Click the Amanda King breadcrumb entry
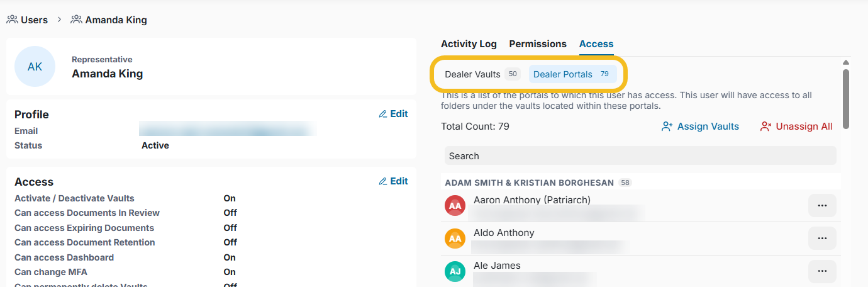Screen dimensions: 868x287 pyautogui.click(x=116, y=20)
